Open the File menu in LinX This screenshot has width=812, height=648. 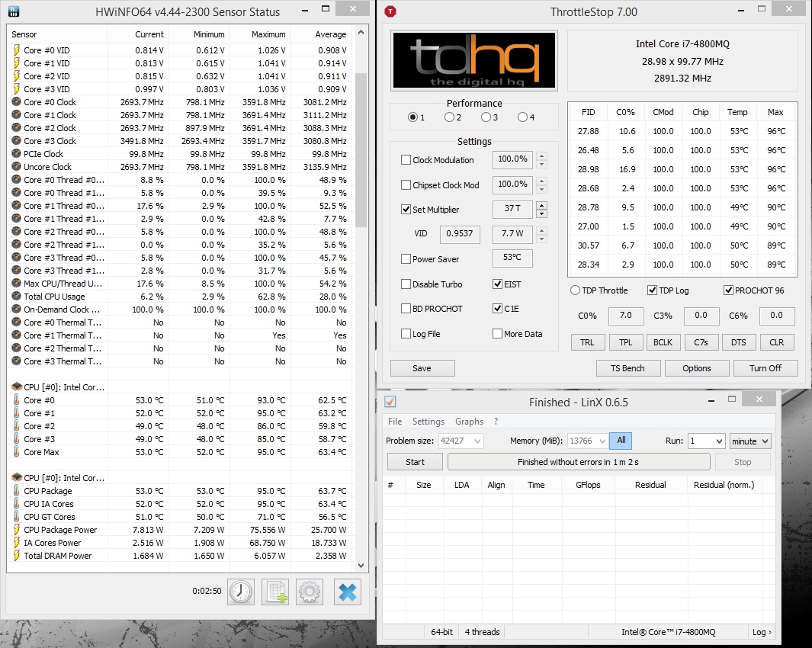click(x=395, y=421)
